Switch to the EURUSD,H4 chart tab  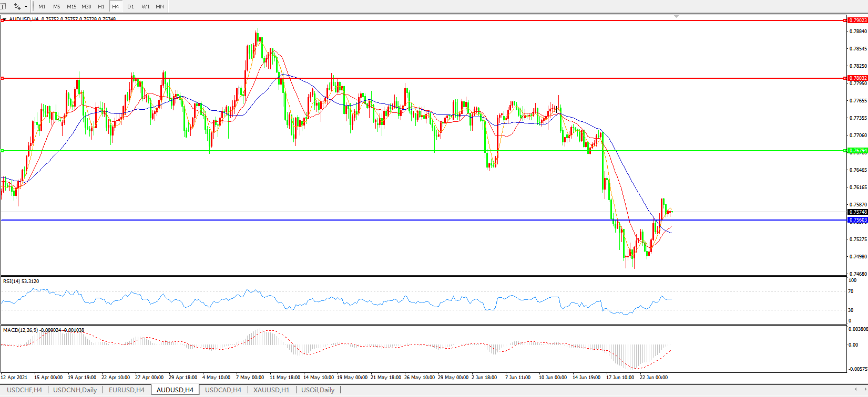[x=126, y=390]
